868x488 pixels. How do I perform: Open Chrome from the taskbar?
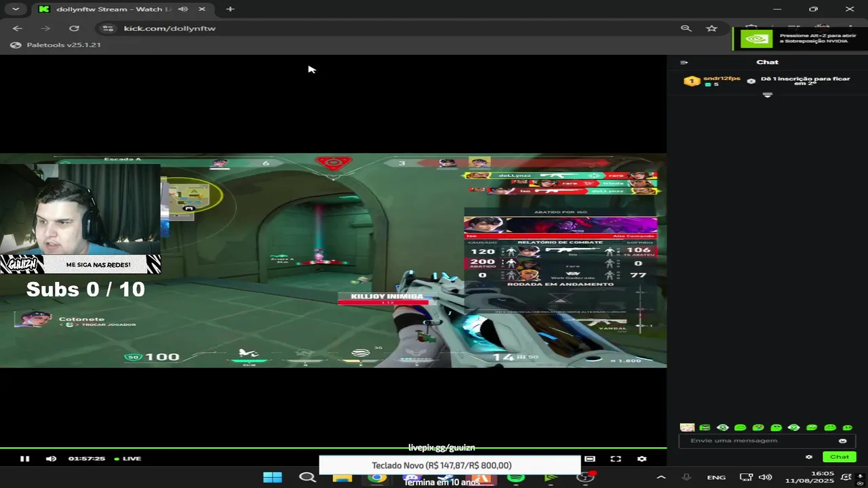tap(377, 478)
